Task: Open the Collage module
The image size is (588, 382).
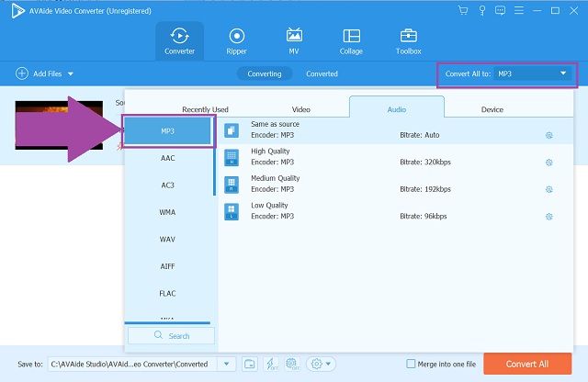Action: (351, 41)
